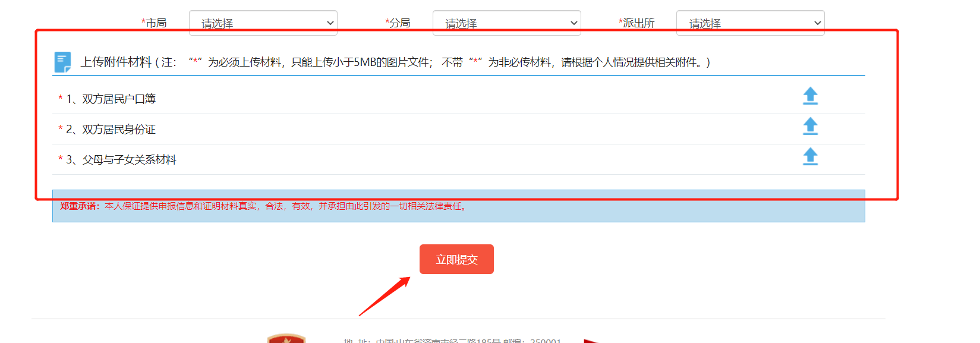Click the 郑重承诺 declaration text

[x=264, y=206]
